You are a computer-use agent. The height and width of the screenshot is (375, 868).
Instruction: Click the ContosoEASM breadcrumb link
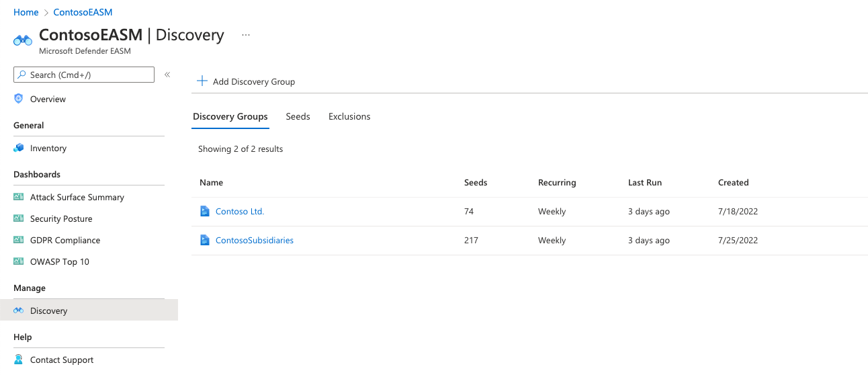[83, 12]
